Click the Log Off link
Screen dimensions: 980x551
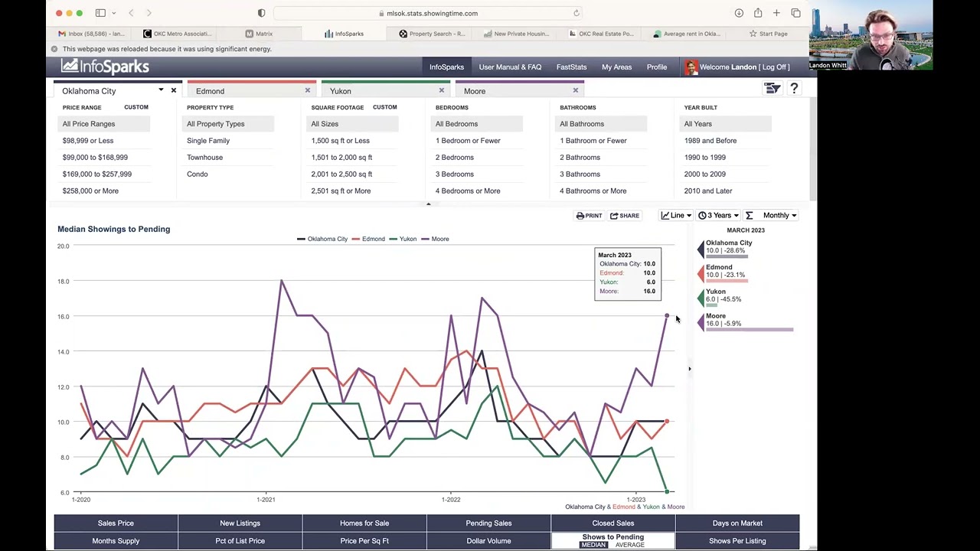(776, 67)
